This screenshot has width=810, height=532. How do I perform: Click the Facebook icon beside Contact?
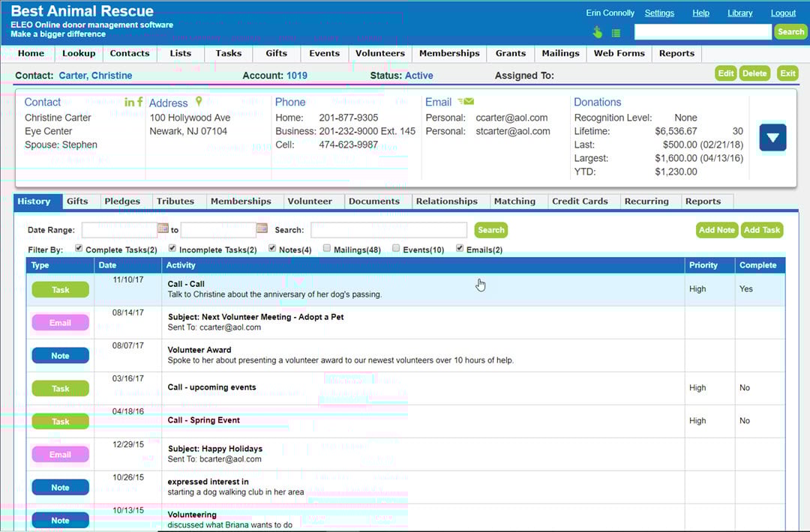click(140, 103)
